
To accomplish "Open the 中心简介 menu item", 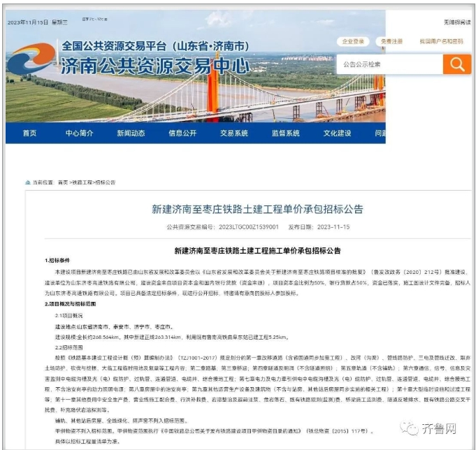I will click(x=80, y=133).
